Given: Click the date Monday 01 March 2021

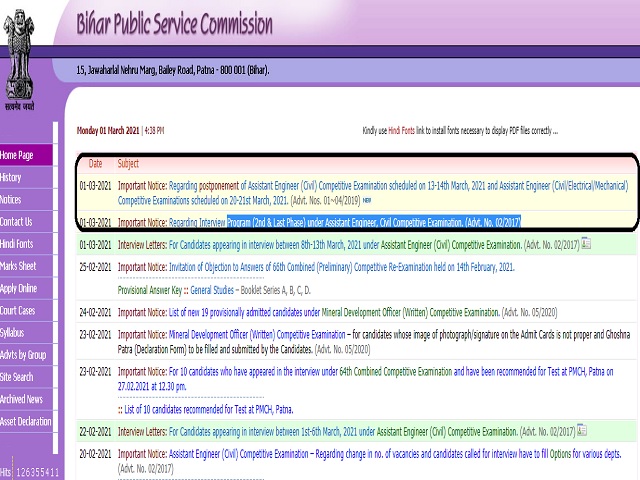Looking at the screenshot, I should tap(108, 131).
